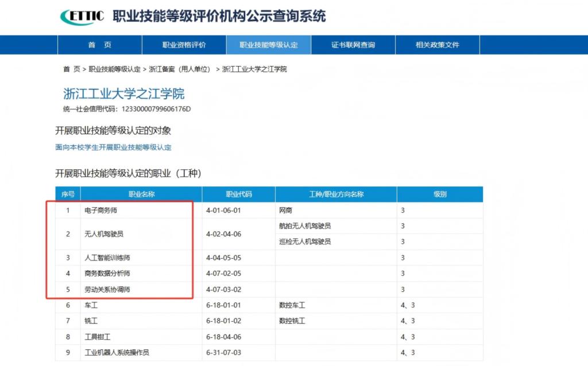Open the 相关政策文件 navigation tab
This screenshot has width=588, height=366.
click(x=437, y=45)
